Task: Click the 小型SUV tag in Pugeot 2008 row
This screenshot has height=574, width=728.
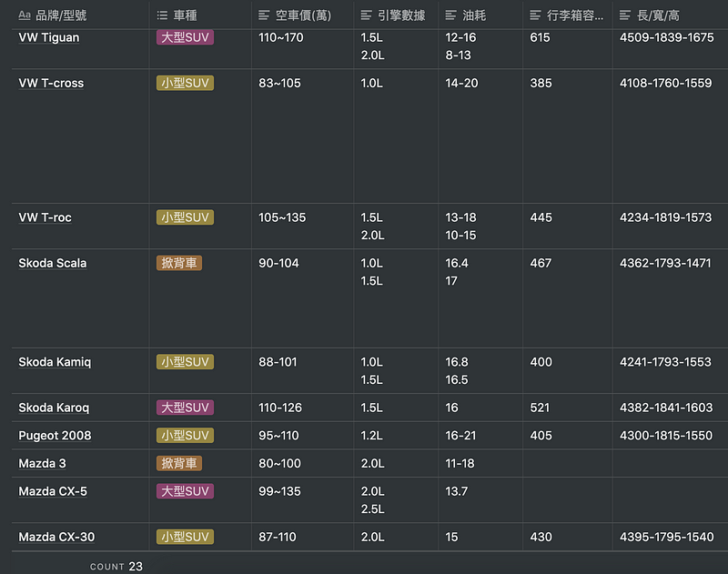Action: [185, 435]
